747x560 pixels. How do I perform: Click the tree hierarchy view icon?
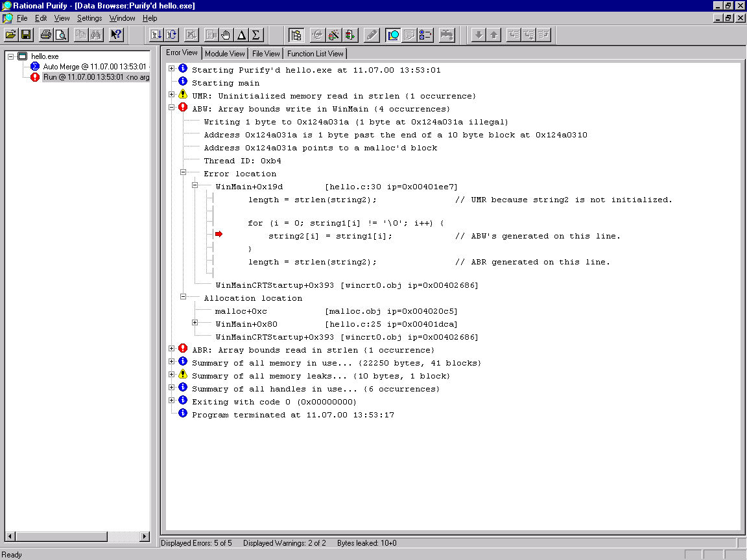point(296,35)
